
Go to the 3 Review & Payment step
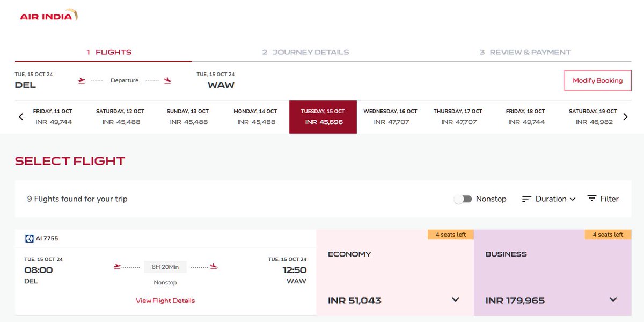click(x=525, y=52)
